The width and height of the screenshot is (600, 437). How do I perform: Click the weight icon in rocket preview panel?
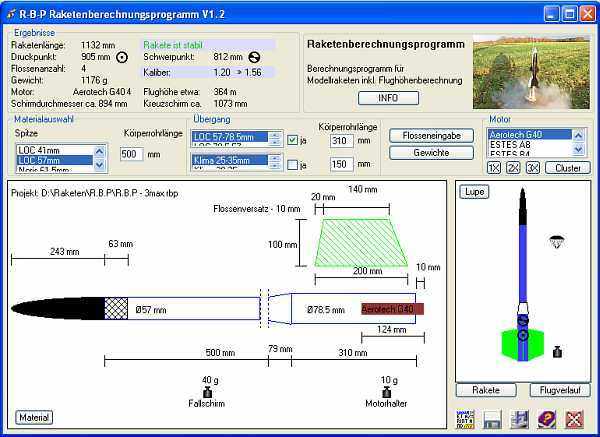pyautogui.click(x=558, y=352)
